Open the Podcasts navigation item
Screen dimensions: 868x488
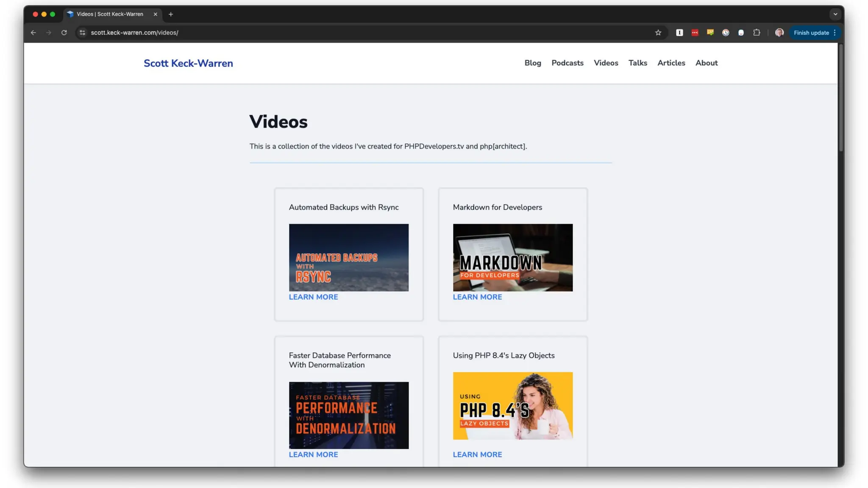point(568,63)
